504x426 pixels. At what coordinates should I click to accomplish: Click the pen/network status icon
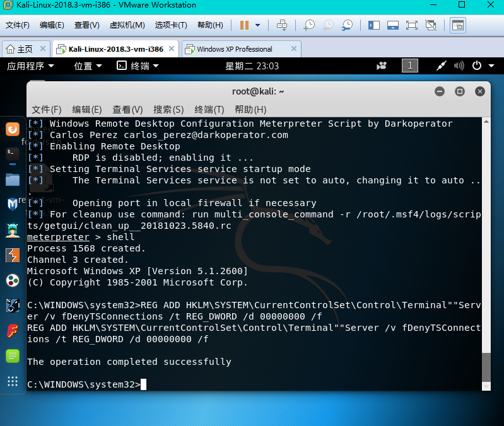coord(441,66)
